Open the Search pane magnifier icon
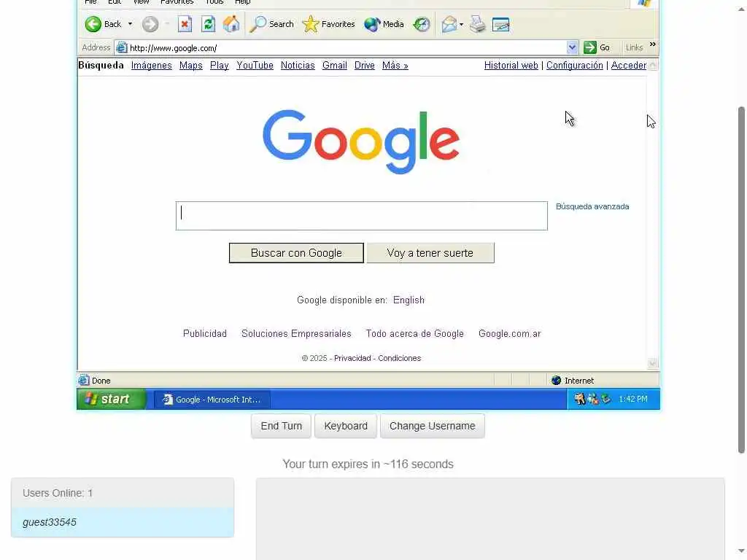 [x=258, y=24]
